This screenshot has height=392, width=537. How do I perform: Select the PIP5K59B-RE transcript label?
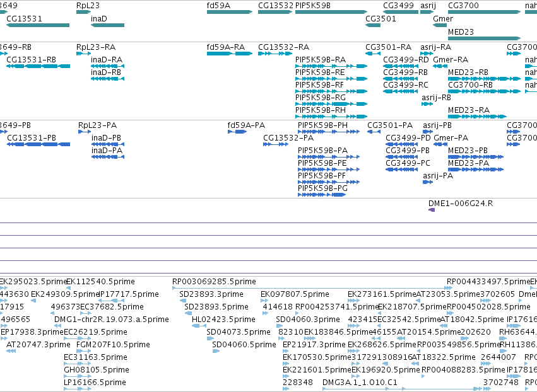320,72
